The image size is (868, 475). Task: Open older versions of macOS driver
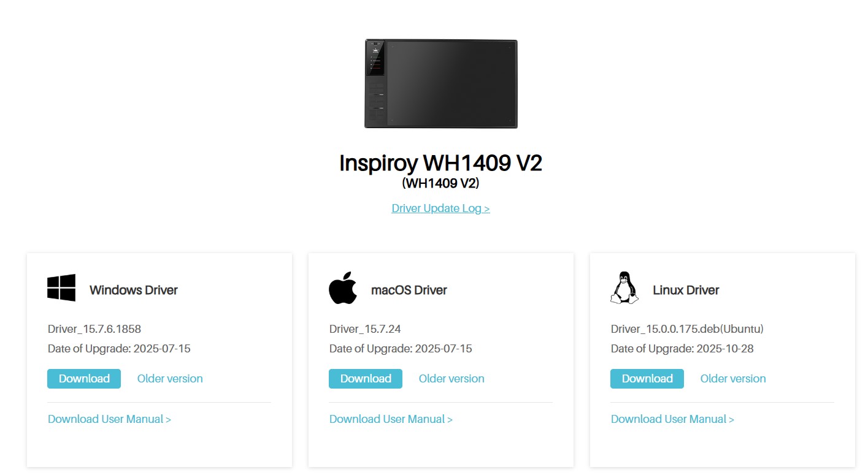pyautogui.click(x=451, y=379)
